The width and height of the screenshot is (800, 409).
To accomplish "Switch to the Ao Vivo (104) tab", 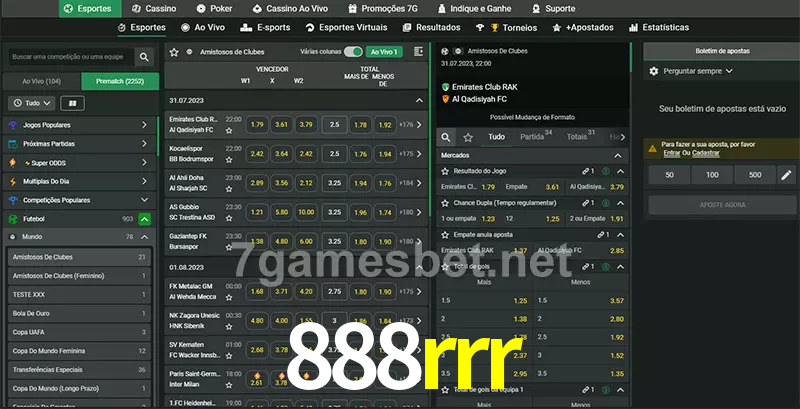I will [41, 80].
